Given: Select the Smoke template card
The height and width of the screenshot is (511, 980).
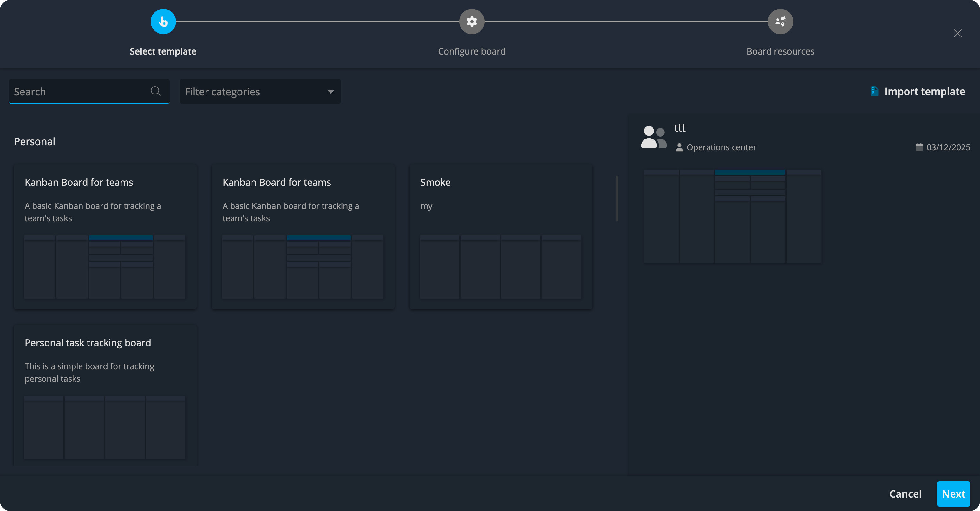Looking at the screenshot, I should tap(501, 236).
